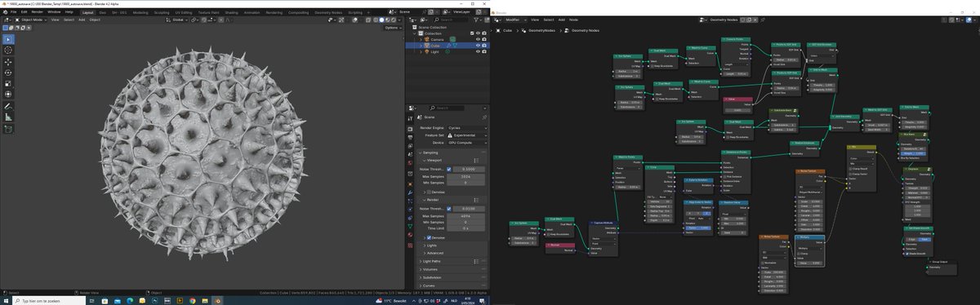Select the Measure tool
This screenshot has width=980, height=305.
point(8,117)
